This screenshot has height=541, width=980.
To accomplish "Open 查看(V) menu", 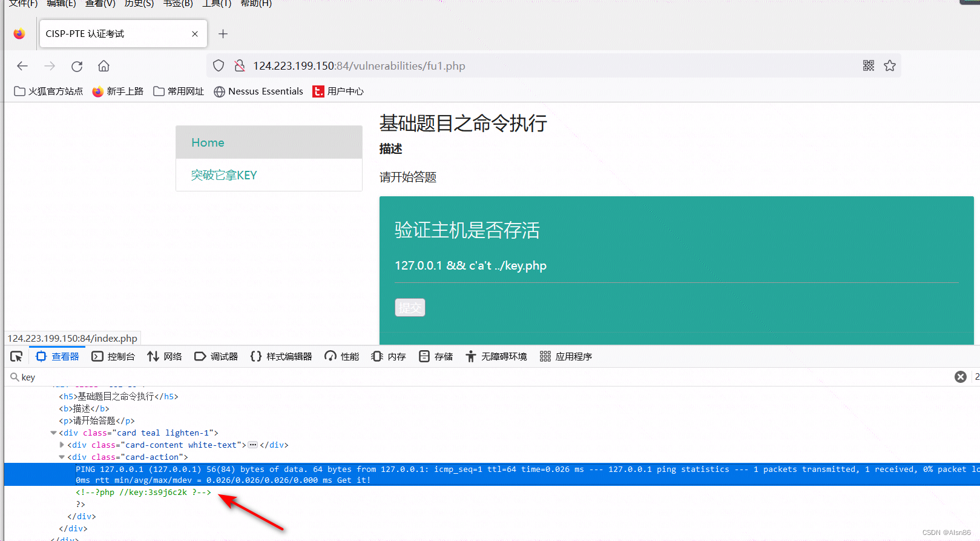I will 100,4.
